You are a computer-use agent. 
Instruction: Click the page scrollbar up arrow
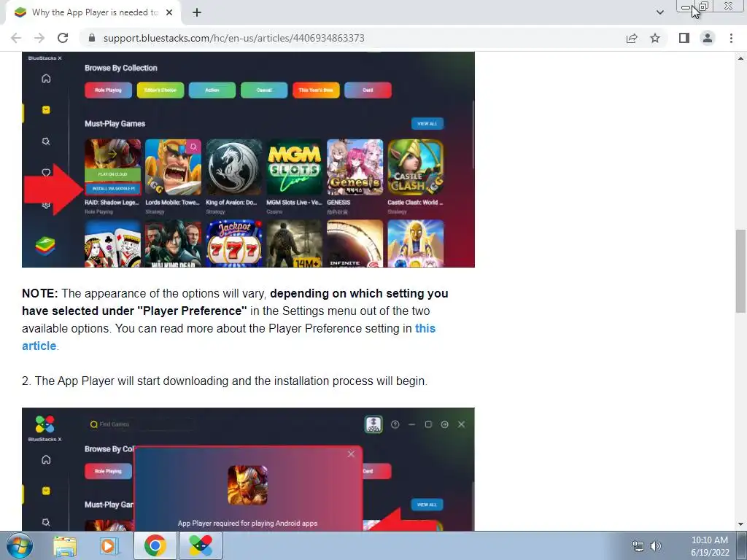(740, 58)
